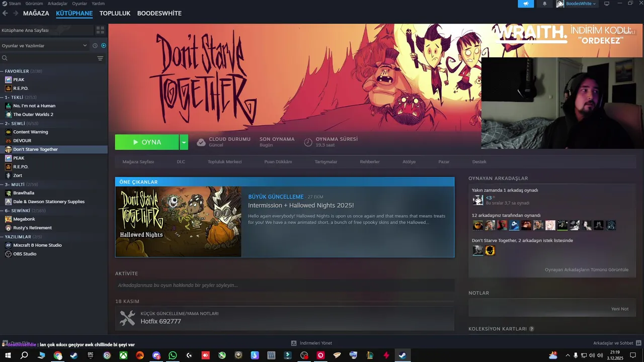Open help icon next to Koleksiyon Kartları

pos(531,329)
